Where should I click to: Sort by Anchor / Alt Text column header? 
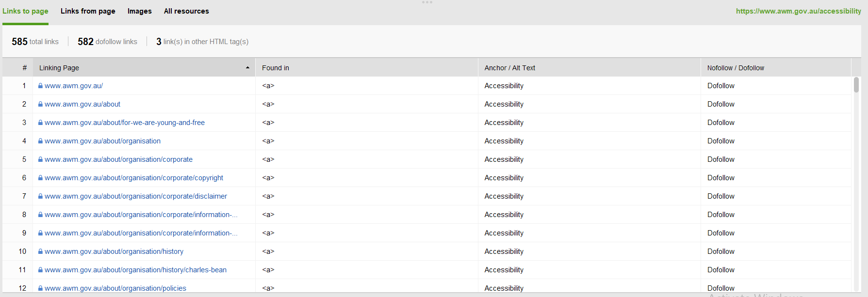509,68
